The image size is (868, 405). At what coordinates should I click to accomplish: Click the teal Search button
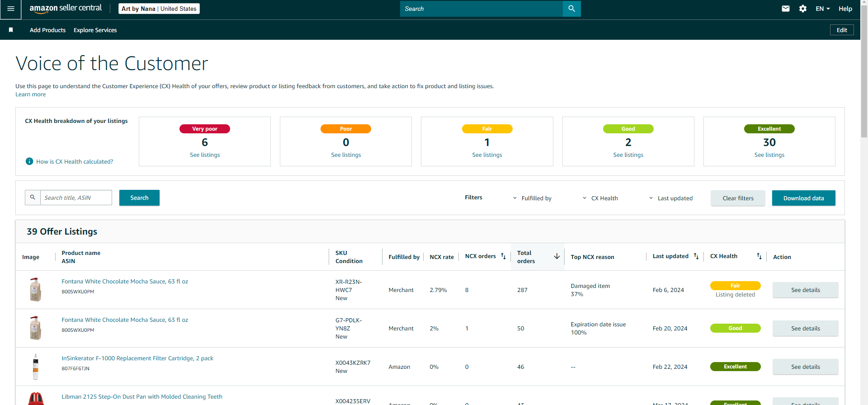(x=139, y=198)
